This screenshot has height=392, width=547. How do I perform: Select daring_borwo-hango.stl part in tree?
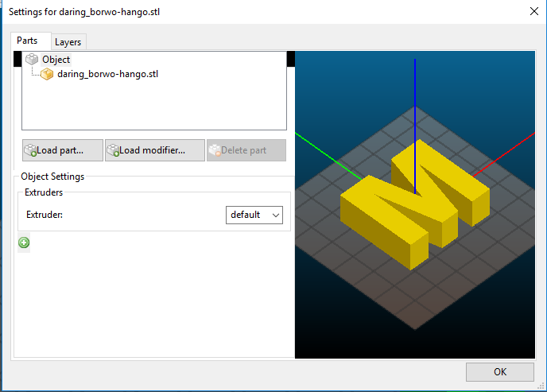[x=107, y=74]
